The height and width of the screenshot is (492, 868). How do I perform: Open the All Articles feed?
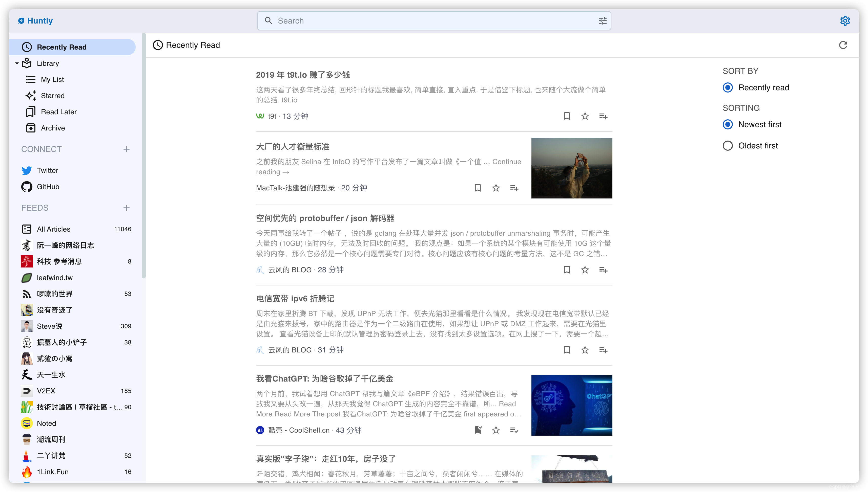click(53, 229)
